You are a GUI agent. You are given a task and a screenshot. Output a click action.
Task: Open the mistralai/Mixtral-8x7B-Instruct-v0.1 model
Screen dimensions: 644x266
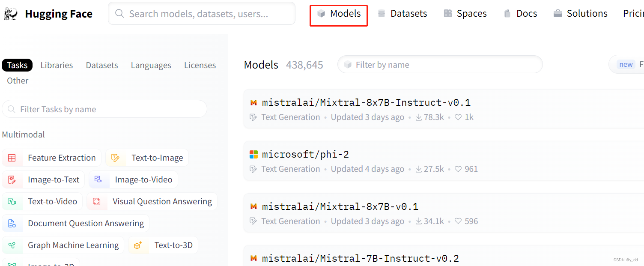[x=366, y=102]
